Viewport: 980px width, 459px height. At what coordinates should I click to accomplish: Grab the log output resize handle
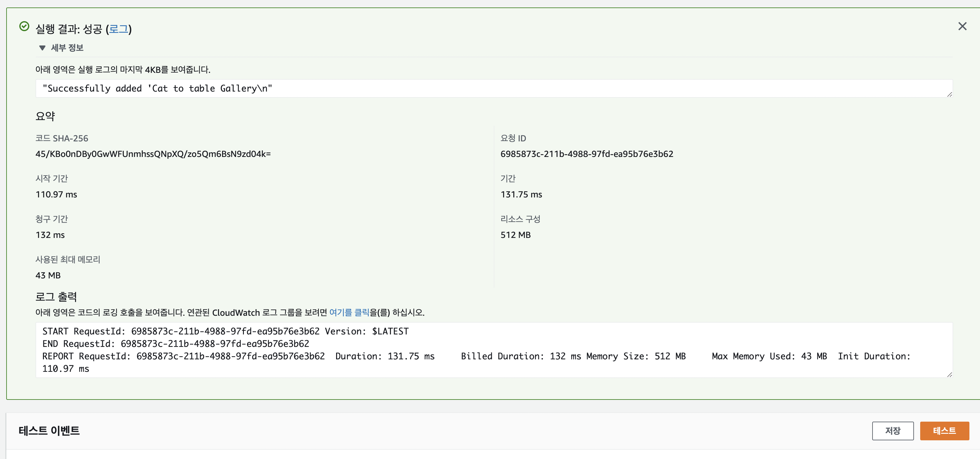949,374
